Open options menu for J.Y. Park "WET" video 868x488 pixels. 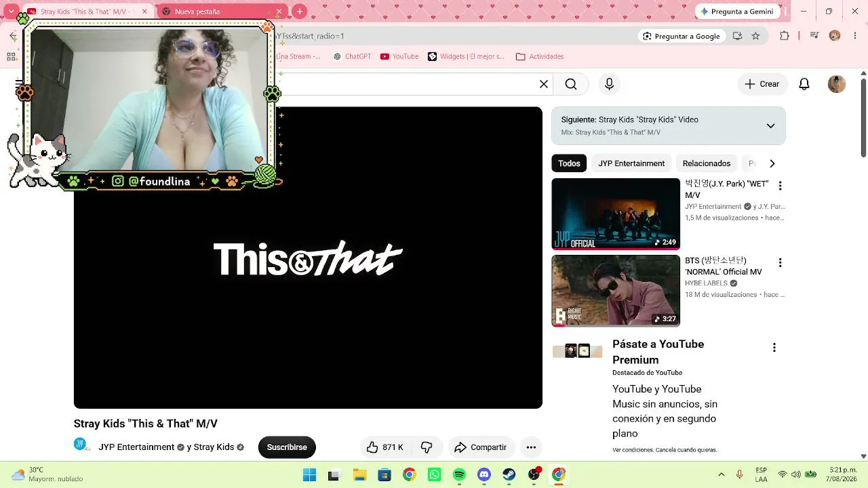780,186
